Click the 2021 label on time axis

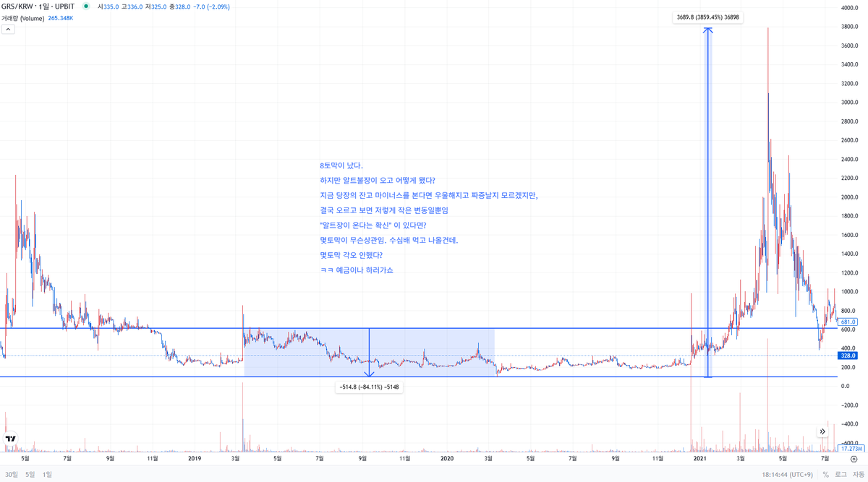click(x=699, y=458)
